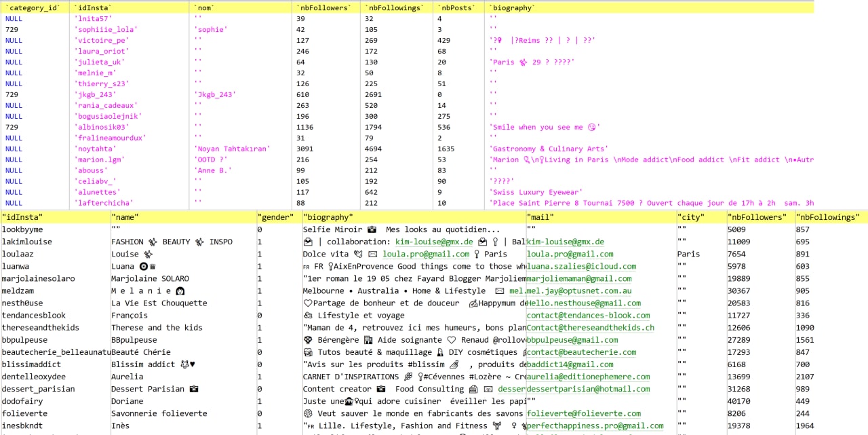This screenshot has height=435, width=868.
Task: Click the meldzam cell
Action: coord(18,290)
